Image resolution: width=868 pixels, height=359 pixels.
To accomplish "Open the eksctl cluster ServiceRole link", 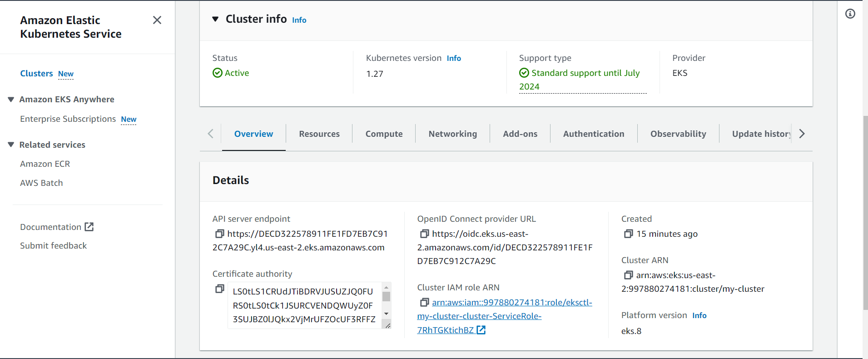I will (x=504, y=316).
